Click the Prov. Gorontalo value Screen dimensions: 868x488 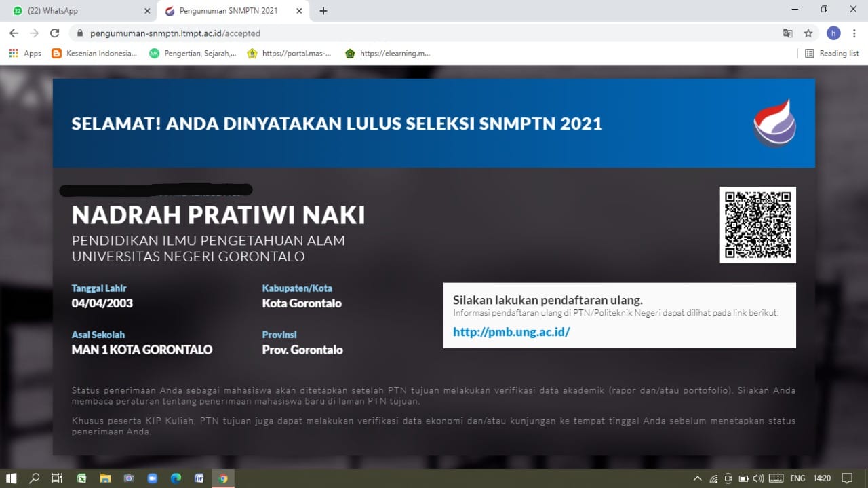[302, 350]
